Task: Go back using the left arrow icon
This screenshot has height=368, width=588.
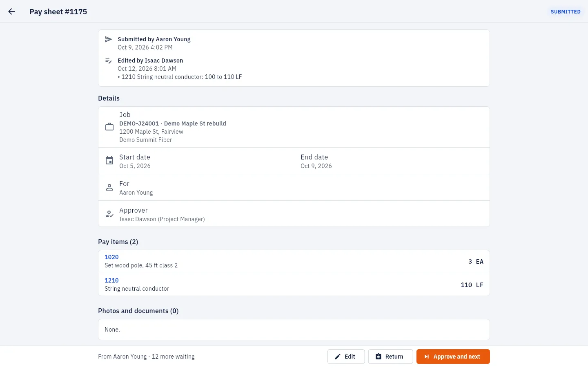Action: (x=11, y=11)
